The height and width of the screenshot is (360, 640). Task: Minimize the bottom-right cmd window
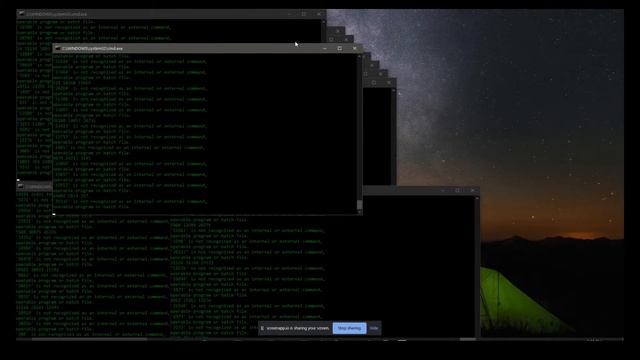pyautogui.click(x=443, y=191)
